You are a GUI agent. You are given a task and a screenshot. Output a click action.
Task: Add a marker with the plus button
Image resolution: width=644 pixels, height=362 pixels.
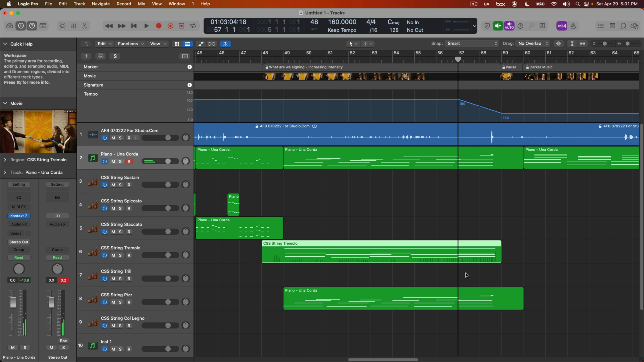coord(190,67)
